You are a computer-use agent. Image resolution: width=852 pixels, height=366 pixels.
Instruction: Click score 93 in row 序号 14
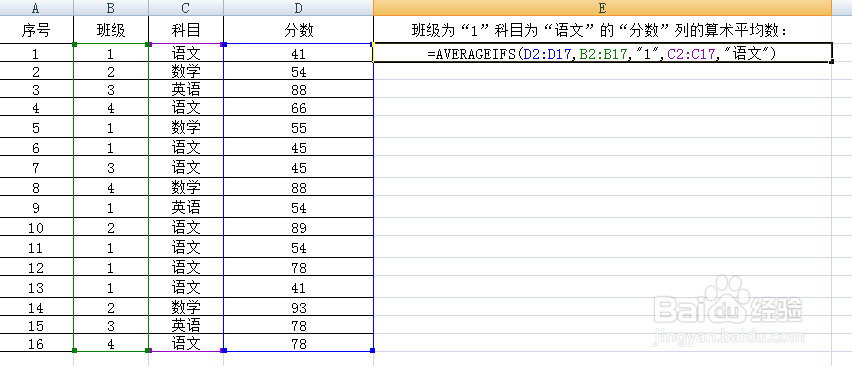click(x=298, y=307)
